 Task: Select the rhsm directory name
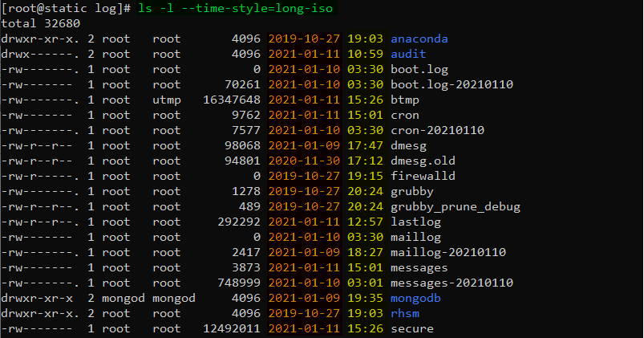(405, 314)
